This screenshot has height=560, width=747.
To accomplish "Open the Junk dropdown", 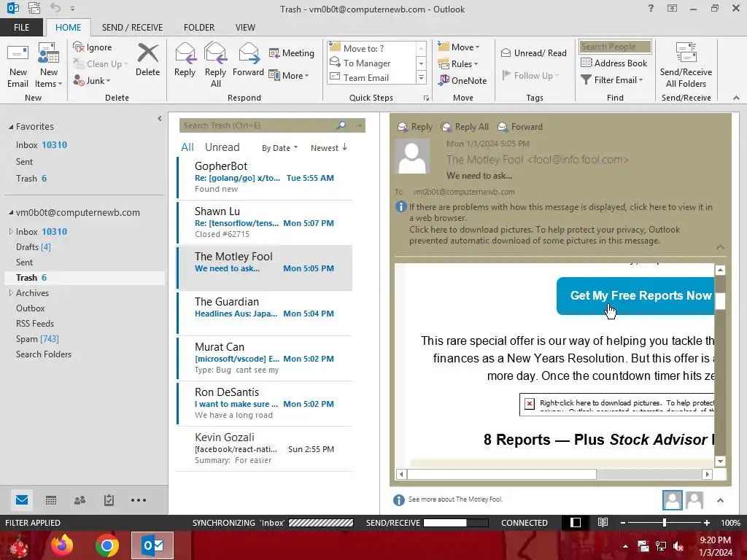I will point(92,80).
